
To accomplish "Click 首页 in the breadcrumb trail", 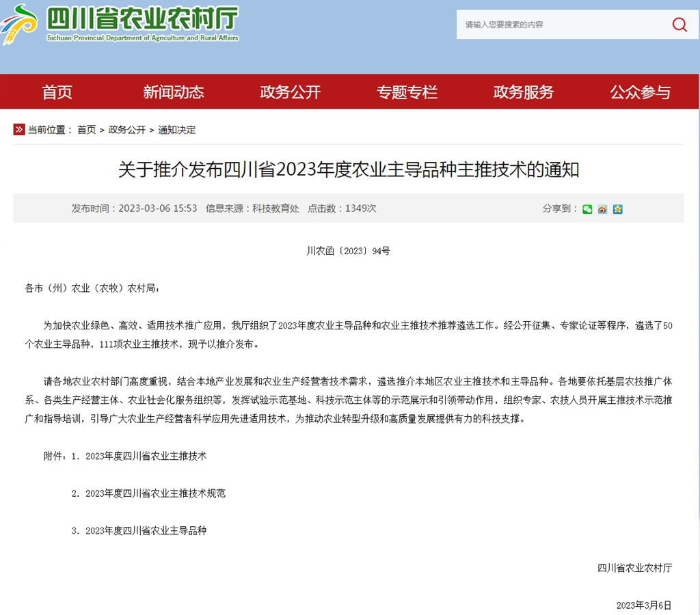I will pos(86,130).
